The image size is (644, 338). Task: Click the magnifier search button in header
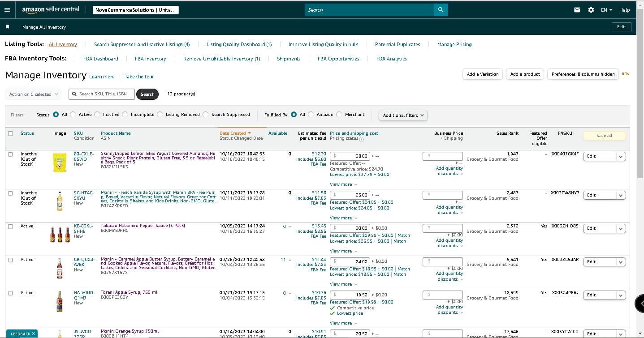pos(441,10)
